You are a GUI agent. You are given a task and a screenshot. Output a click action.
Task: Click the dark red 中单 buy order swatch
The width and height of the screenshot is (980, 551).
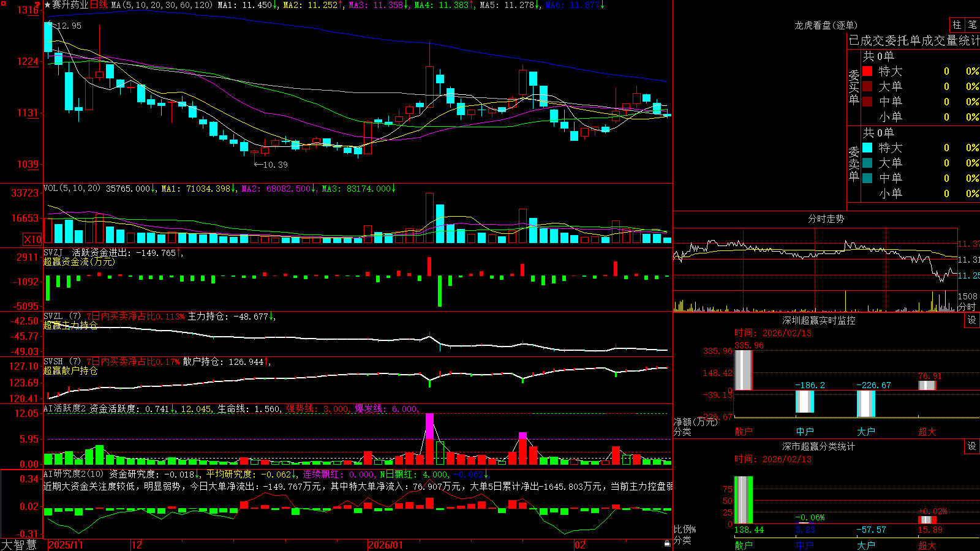(867, 102)
